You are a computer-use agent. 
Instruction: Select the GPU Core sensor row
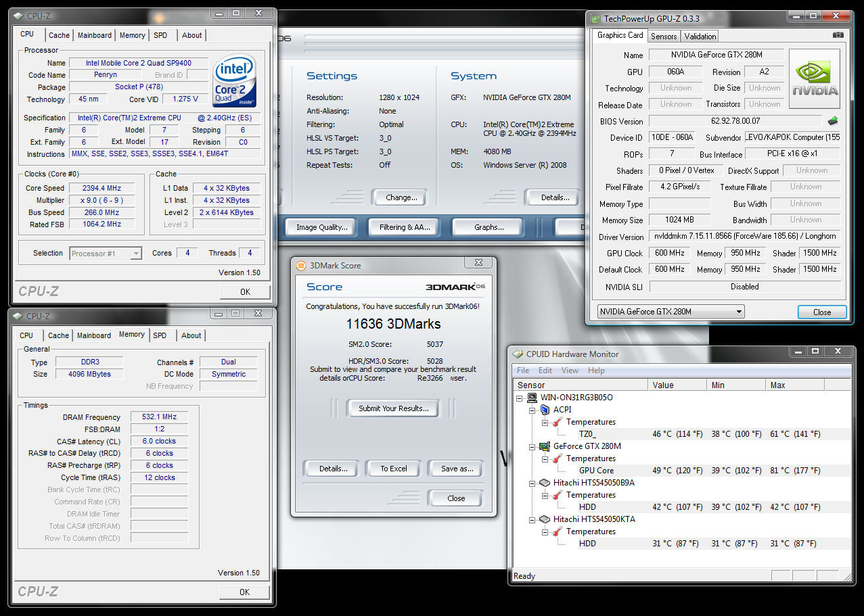tap(682, 471)
